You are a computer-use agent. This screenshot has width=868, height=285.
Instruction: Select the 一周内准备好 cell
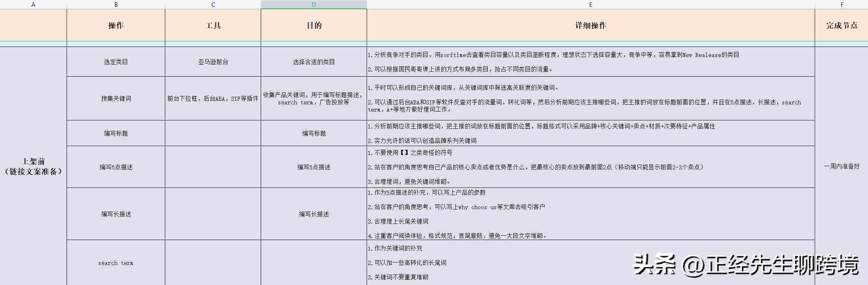(842, 166)
